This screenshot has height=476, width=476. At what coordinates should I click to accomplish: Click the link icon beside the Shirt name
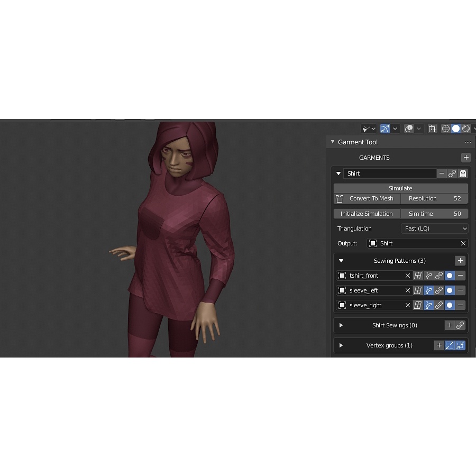click(x=452, y=173)
